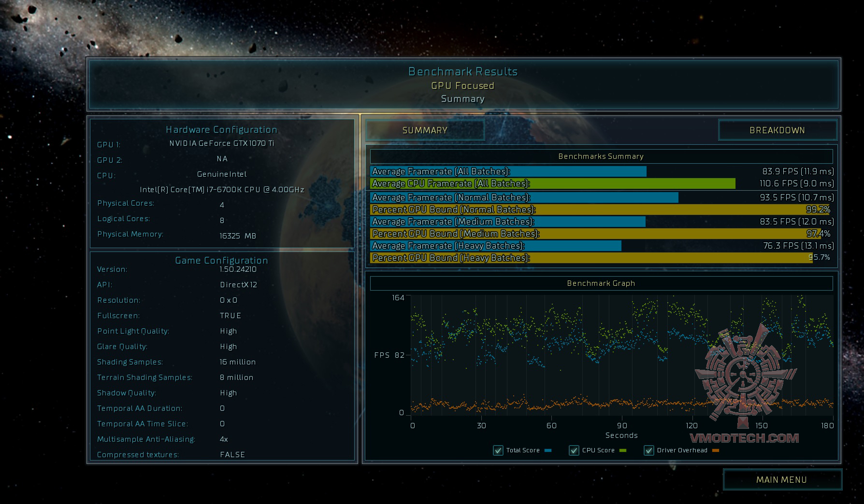Viewport: 864px width, 504px height.
Task: Click the orange Driver Overhead legend swatch
Action: point(716,450)
